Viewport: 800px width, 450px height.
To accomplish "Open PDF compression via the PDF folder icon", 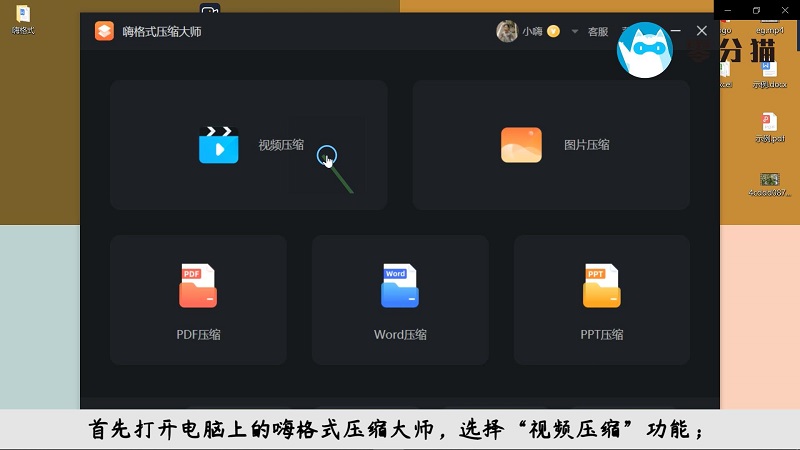I will pos(198,286).
